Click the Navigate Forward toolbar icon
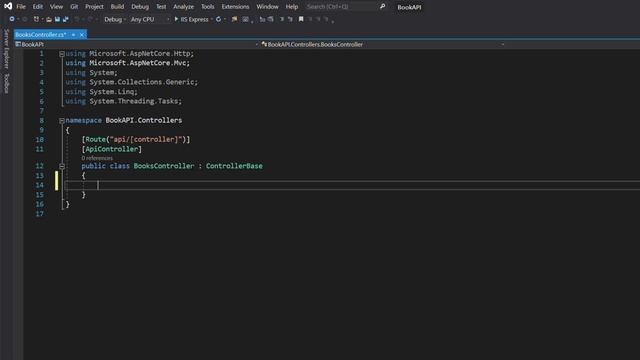Screen dimensions: 640x360 click(25, 19)
